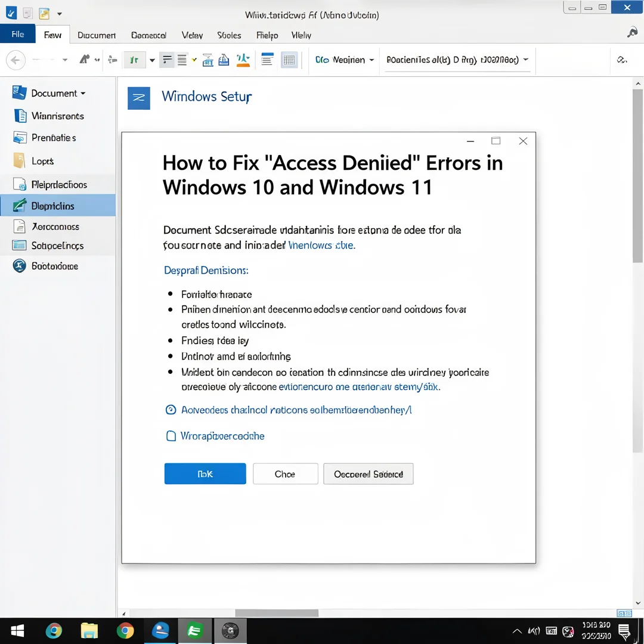Open Xorocooiass in the sidebar
The image size is (644, 644).
tap(58, 227)
